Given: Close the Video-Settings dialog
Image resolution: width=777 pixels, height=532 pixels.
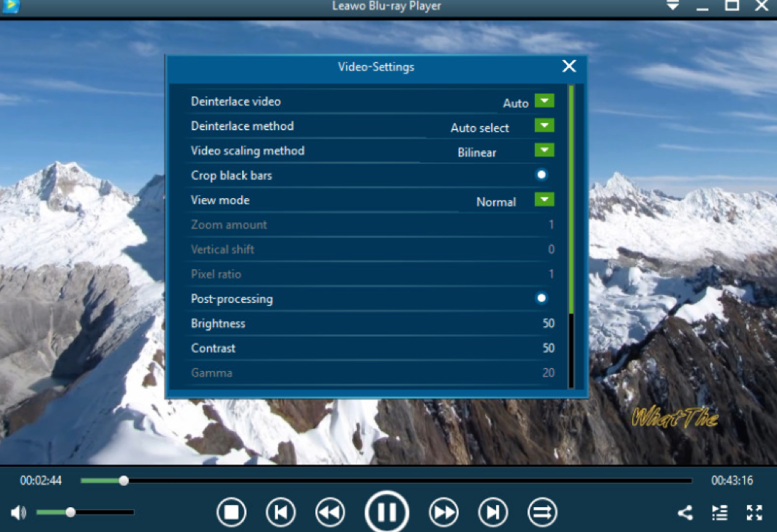Looking at the screenshot, I should 569,67.
